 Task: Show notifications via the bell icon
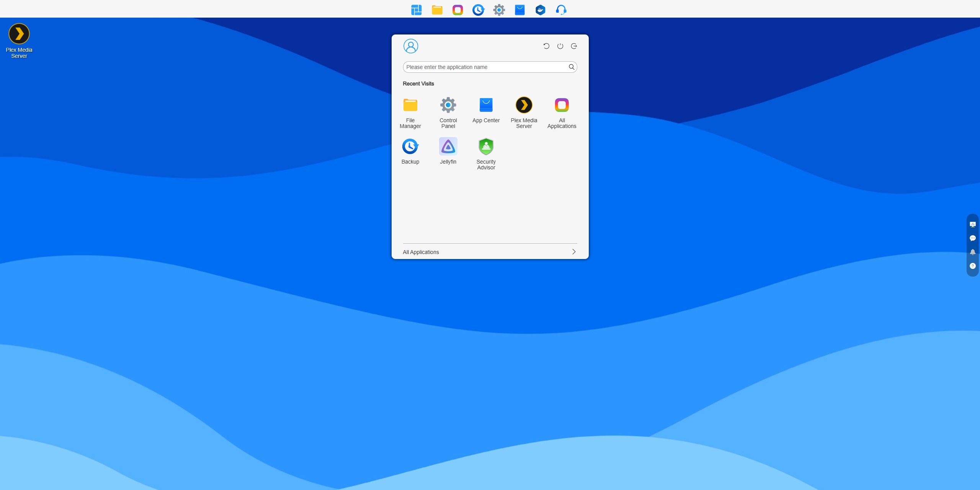tap(972, 252)
